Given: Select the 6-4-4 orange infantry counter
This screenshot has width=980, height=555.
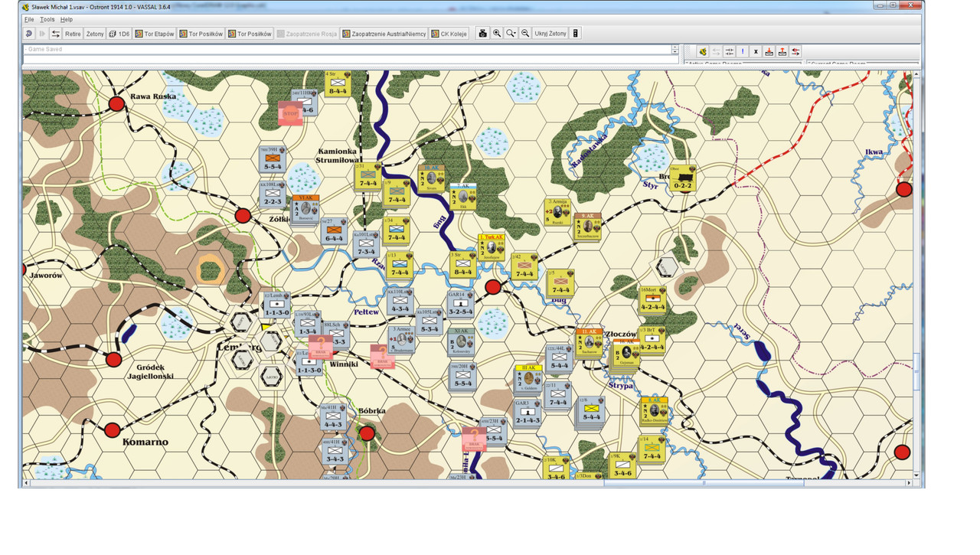Looking at the screenshot, I should point(334,230).
